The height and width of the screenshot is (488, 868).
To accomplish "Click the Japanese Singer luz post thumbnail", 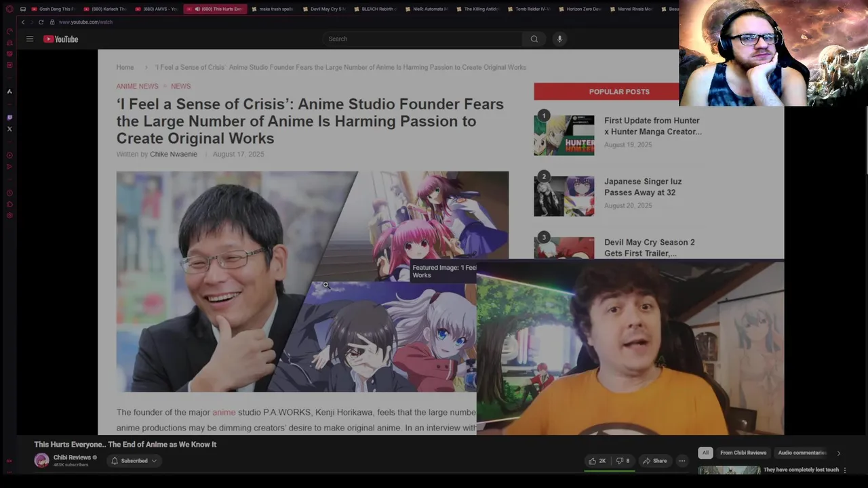I will pos(564,196).
